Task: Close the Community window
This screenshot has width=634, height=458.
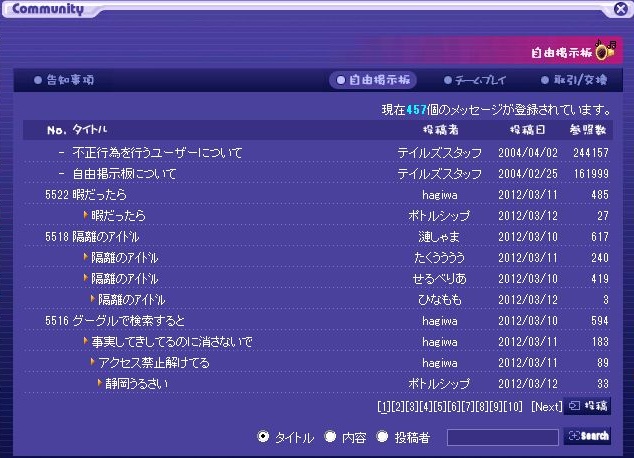Action: pyautogui.click(x=620, y=9)
